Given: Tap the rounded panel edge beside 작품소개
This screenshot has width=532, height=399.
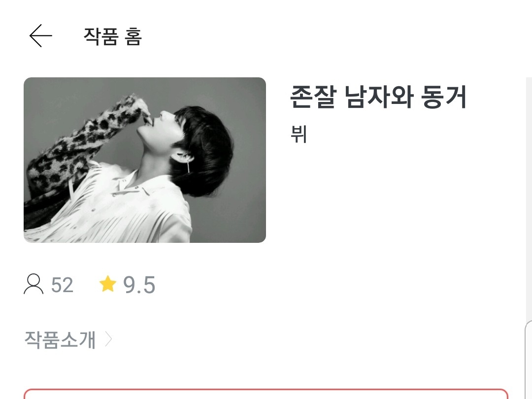Looking at the screenshot, I should pos(528,360).
